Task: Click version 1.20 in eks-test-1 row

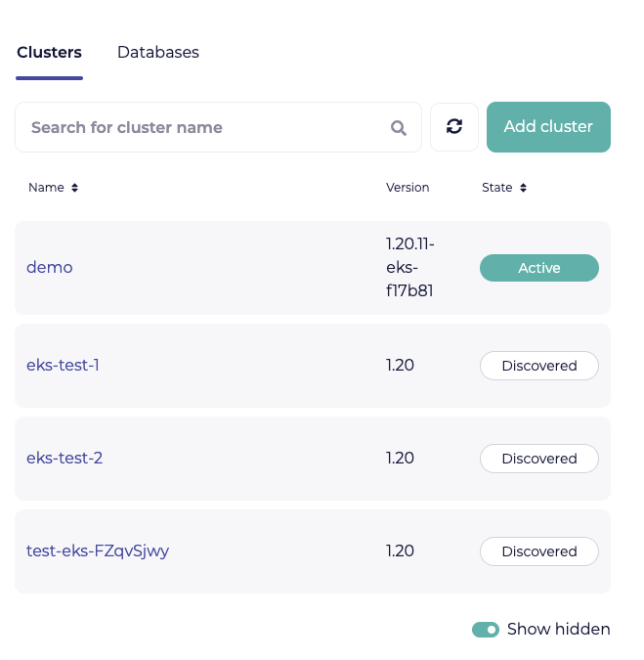Action: coord(400,365)
